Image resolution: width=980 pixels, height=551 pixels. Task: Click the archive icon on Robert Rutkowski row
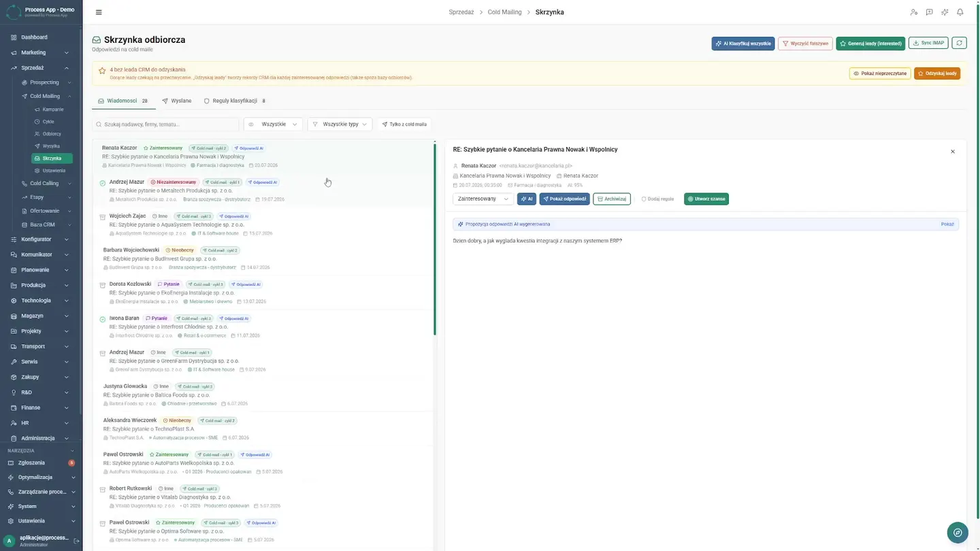pos(103,489)
